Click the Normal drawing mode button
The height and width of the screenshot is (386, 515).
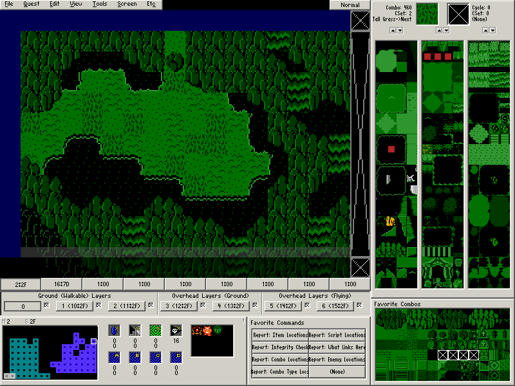(x=350, y=5)
